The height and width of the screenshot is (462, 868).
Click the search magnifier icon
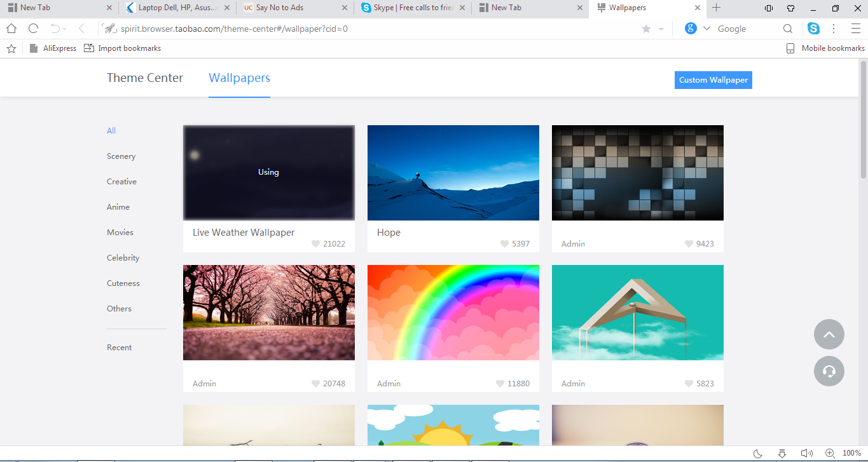click(x=788, y=29)
